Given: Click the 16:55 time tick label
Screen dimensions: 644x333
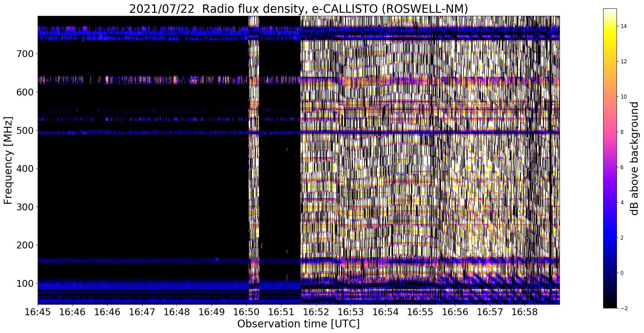Looking at the screenshot, I should click(x=420, y=312).
